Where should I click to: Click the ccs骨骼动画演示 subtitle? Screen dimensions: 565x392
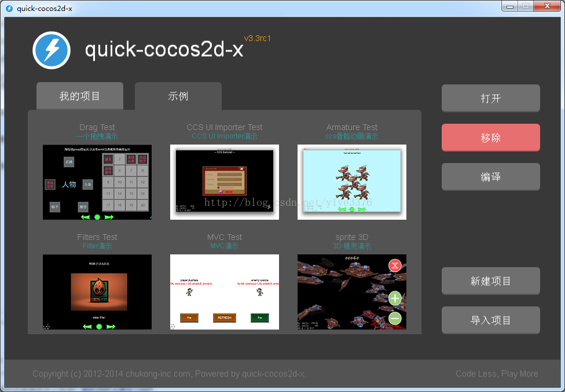coord(352,136)
